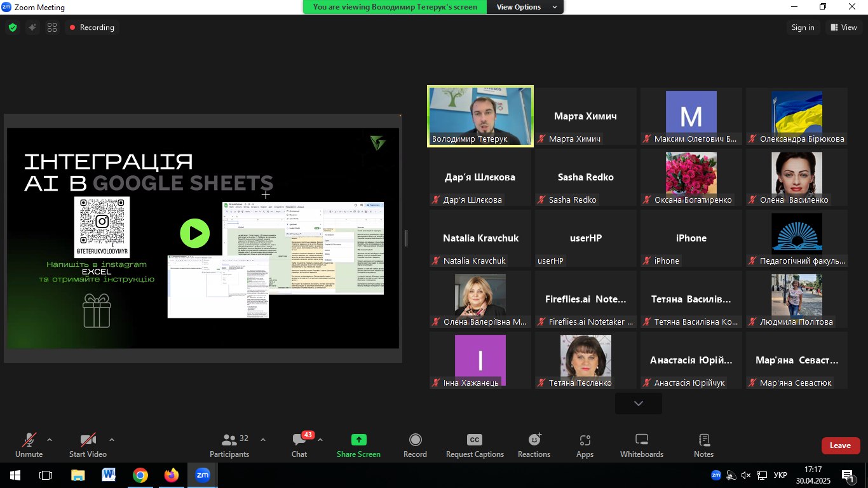Expand the Participants options arrow
Image resolution: width=868 pixels, height=488 pixels.
[x=263, y=440]
